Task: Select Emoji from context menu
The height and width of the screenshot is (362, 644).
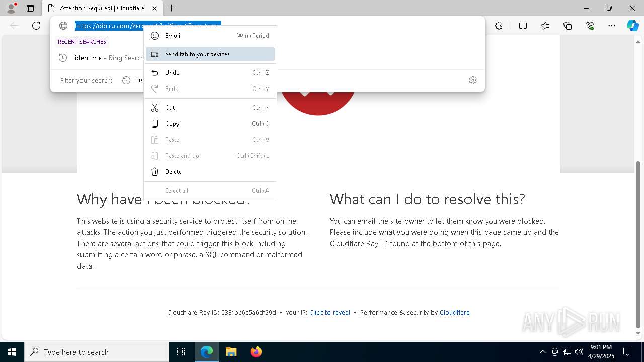Action: (210, 36)
